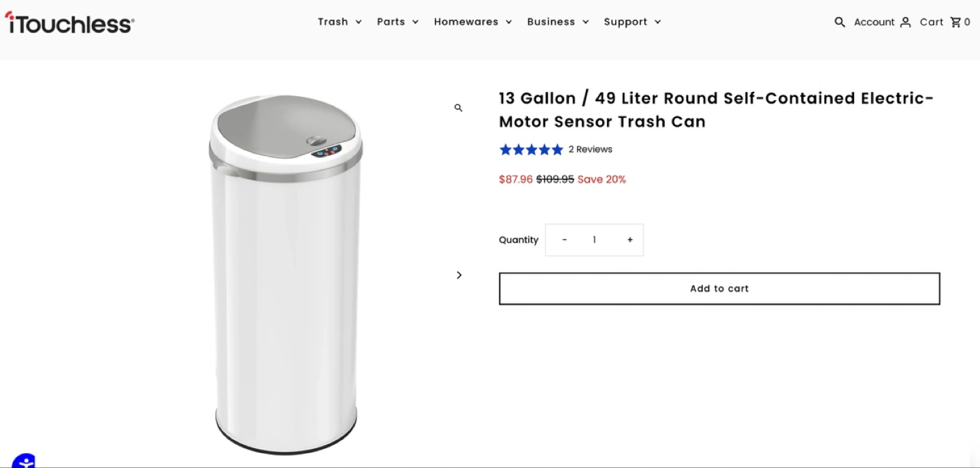Click the Account person icon
The height and width of the screenshot is (468, 980).
tap(905, 22)
